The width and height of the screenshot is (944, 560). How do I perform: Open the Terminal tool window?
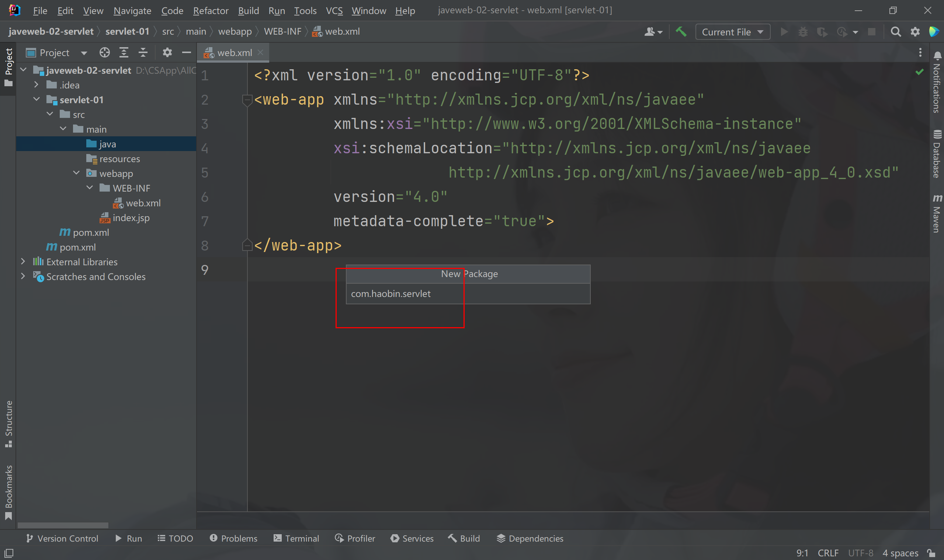(296, 539)
